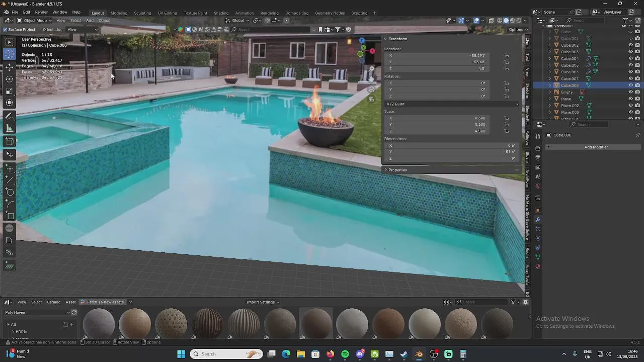This screenshot has width=644, height=362.
Task: Switch to material preview shading
Action: pyautogui.click(x=513, y=21)
